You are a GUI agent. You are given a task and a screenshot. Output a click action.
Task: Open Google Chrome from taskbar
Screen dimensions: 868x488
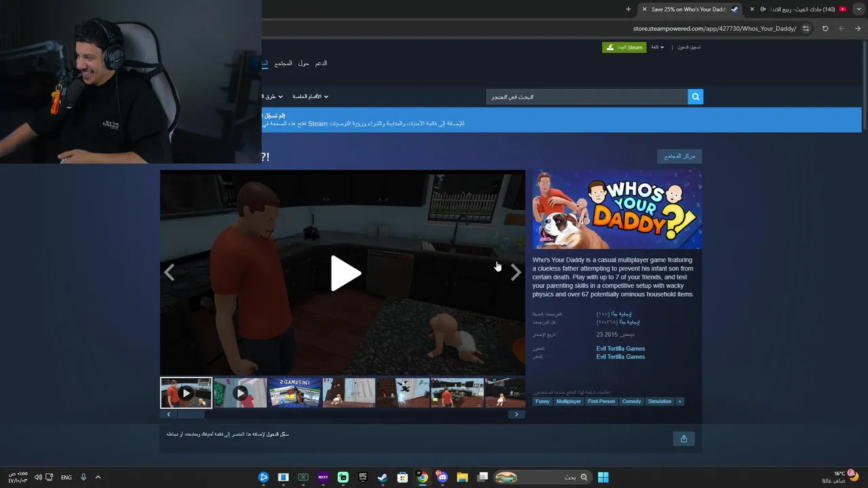click(x=422, y=477)
